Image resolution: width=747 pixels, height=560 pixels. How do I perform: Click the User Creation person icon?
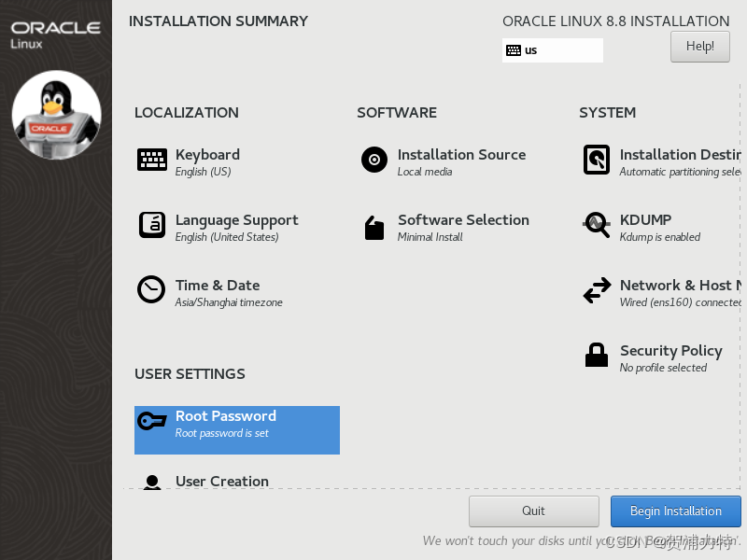coord(152,482)
